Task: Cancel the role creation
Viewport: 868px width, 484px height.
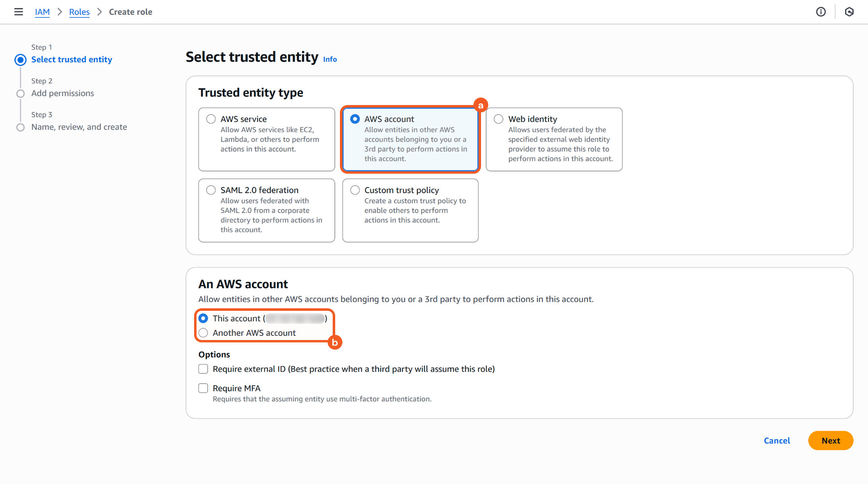Action: coord(776,440)
